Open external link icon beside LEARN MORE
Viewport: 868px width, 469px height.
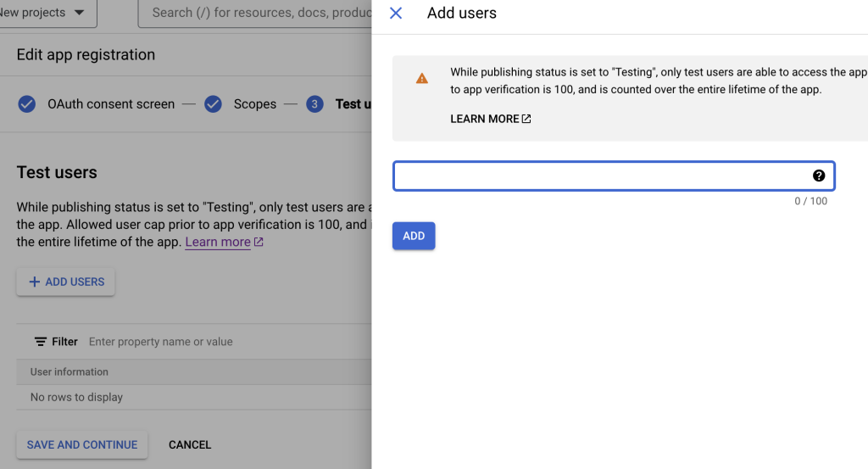click(x=526, y=119)
